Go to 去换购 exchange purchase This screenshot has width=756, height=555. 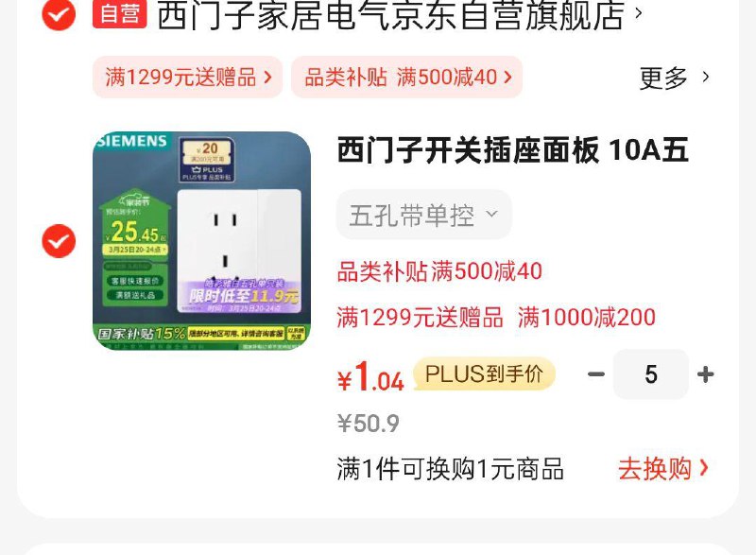[663, 468]
